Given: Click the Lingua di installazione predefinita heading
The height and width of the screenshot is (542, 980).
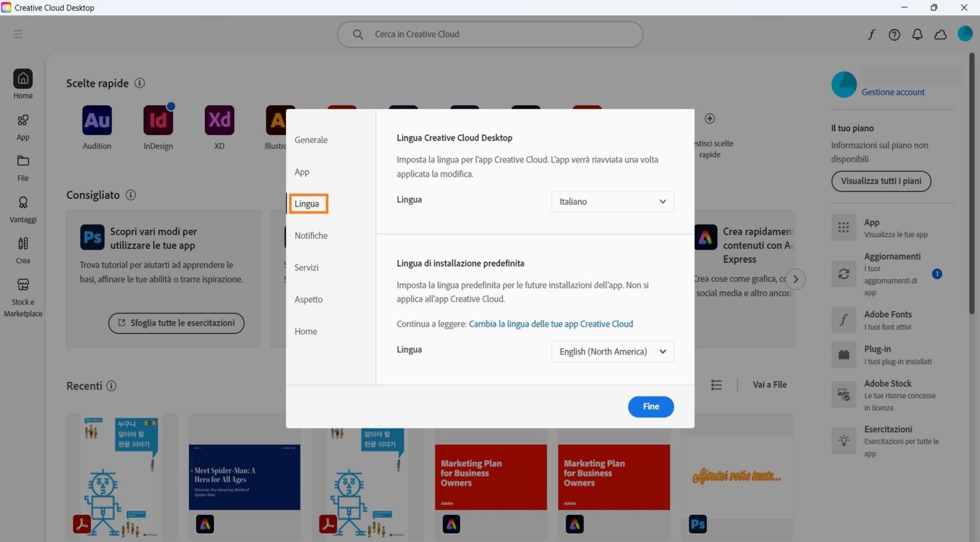Looking at the screenshot, I should point(460,264).
